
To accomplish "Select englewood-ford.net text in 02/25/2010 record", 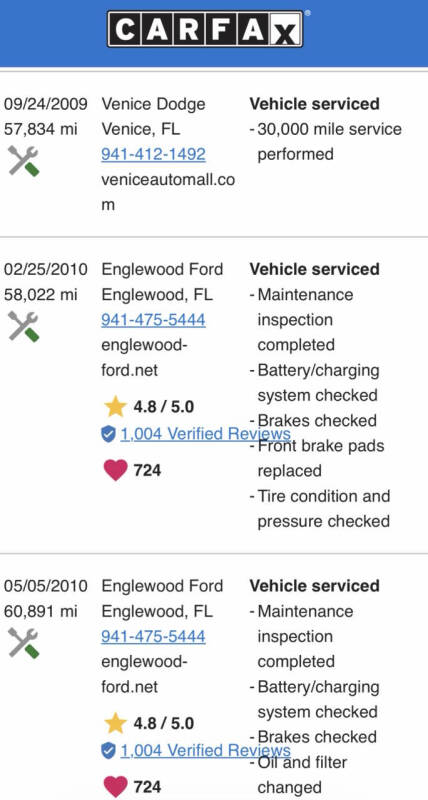I will click(144, 357).
